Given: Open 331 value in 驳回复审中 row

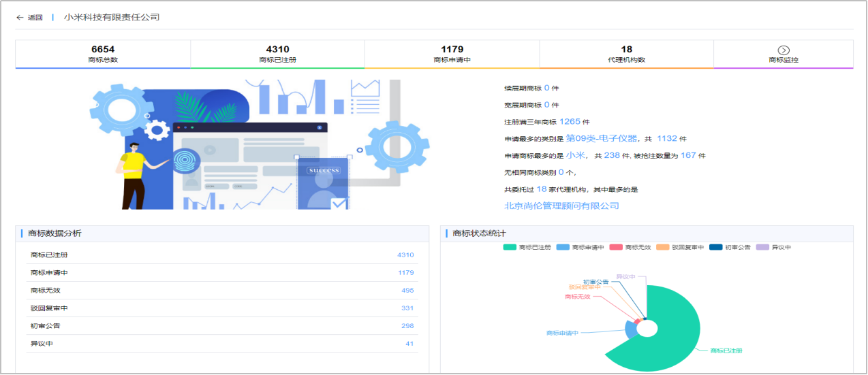Looking at the screenshot, I should 407,308.
